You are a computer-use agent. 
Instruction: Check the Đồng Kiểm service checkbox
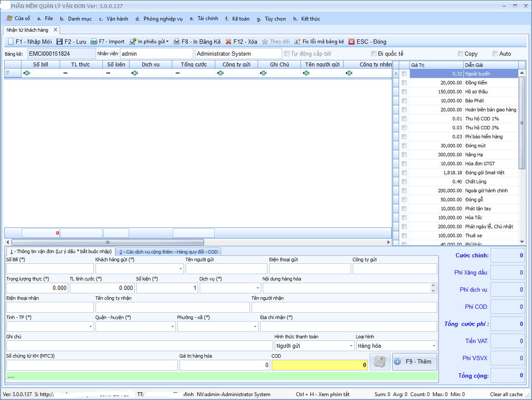pyautogui.click(x=404, y=83)
